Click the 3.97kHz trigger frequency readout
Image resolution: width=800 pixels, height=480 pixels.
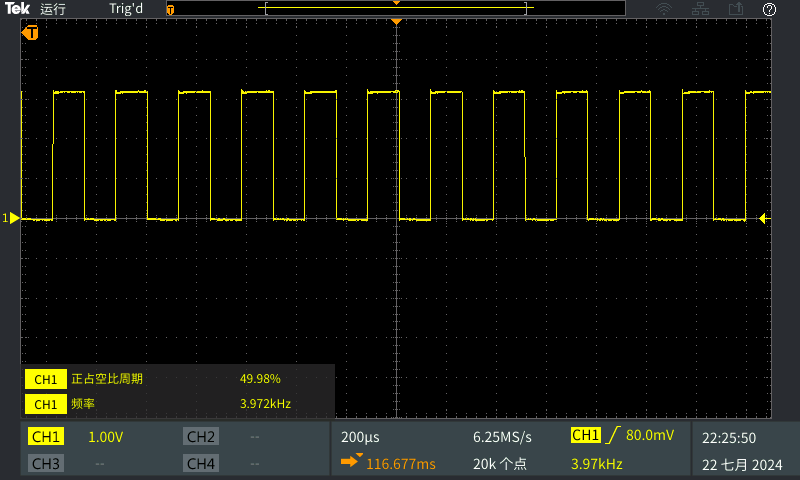596,464
